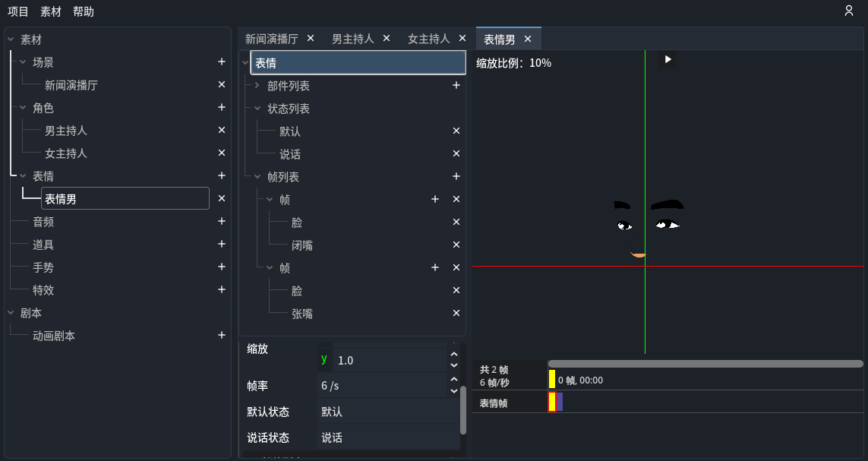868x461 pixels.
Task: Click the timeline horizontal scrollbar
Action: click(705, 364)
